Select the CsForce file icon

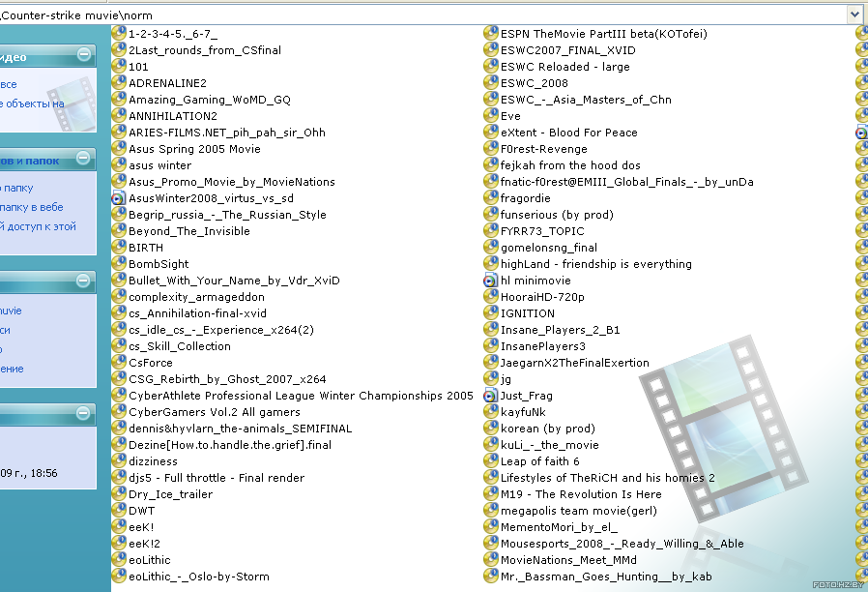[x=119, y=362]
